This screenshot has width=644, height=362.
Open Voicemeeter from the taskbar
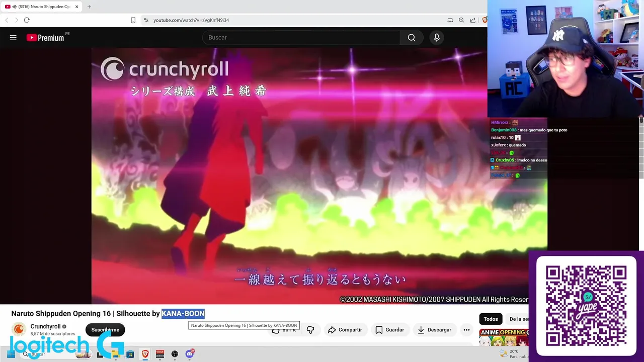point(160,354)
